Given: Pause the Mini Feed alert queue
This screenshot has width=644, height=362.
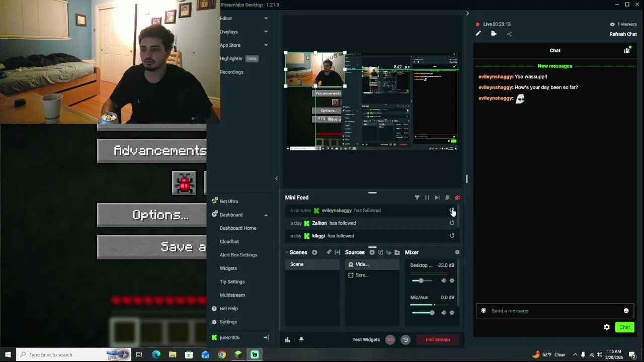Looking at the screenshot, I should click(x=427, y=198).
